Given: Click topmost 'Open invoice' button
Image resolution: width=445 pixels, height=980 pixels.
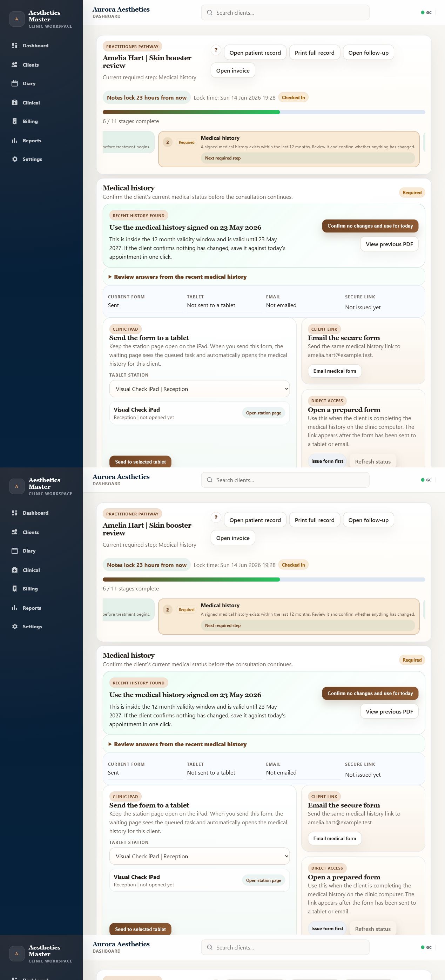Looking at the screenshot, I should (x=233, y=70).
